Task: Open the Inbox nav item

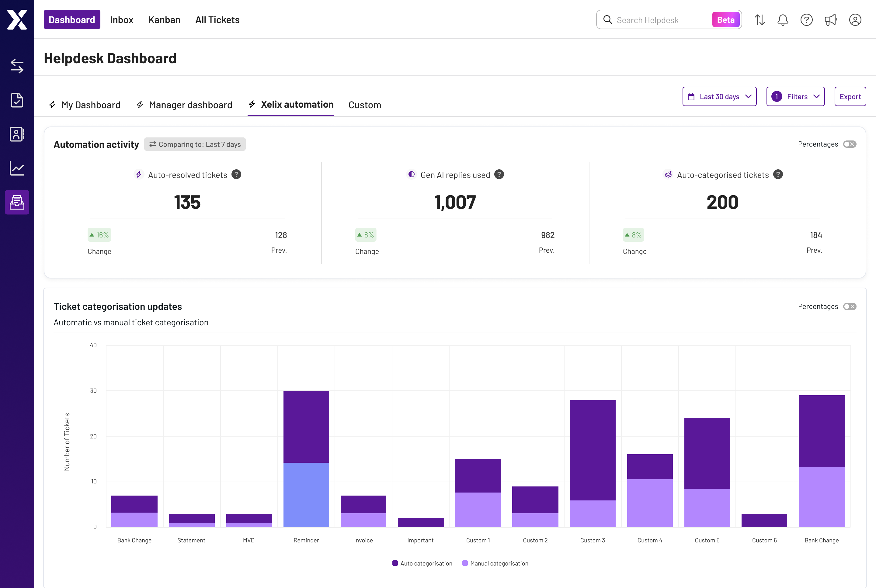Action: point(122,19)
